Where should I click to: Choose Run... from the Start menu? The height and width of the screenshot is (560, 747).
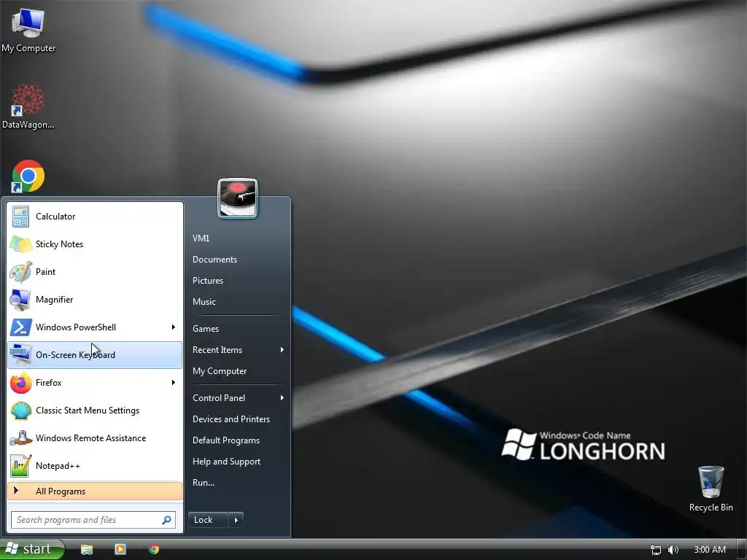pyautogui.click(x=204, y=483)
